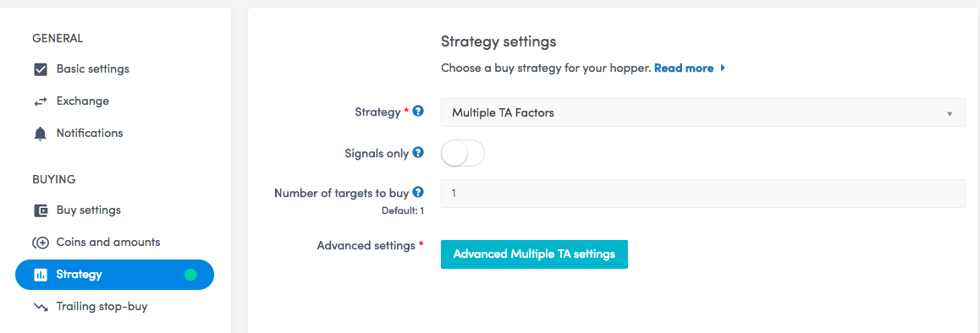Click the Buy settings wallet icon
Viewport: 980px width, 333px height.
(41, 210)
